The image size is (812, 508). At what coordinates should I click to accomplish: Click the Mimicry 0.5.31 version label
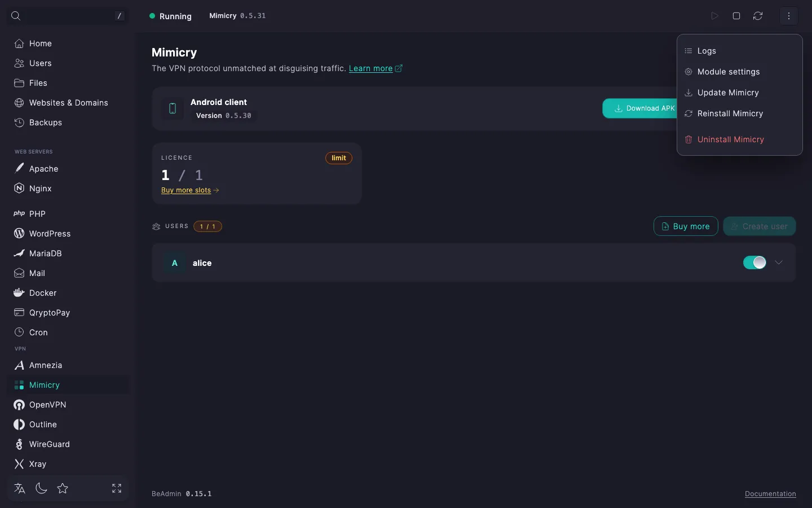[237, 16]
